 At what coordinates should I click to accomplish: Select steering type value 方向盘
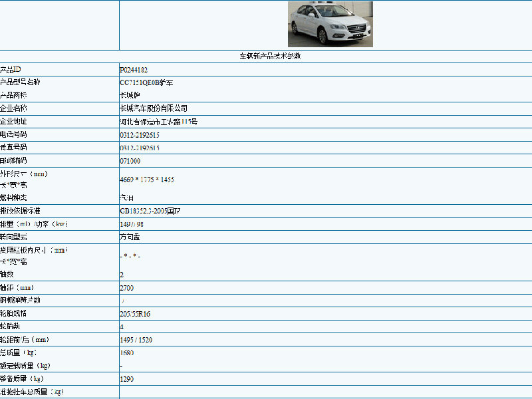130,237
